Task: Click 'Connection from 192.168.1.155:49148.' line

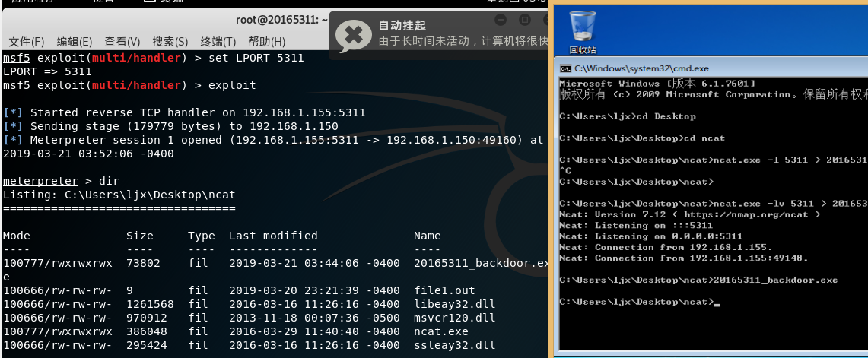Action: click(x=684, y=258)
